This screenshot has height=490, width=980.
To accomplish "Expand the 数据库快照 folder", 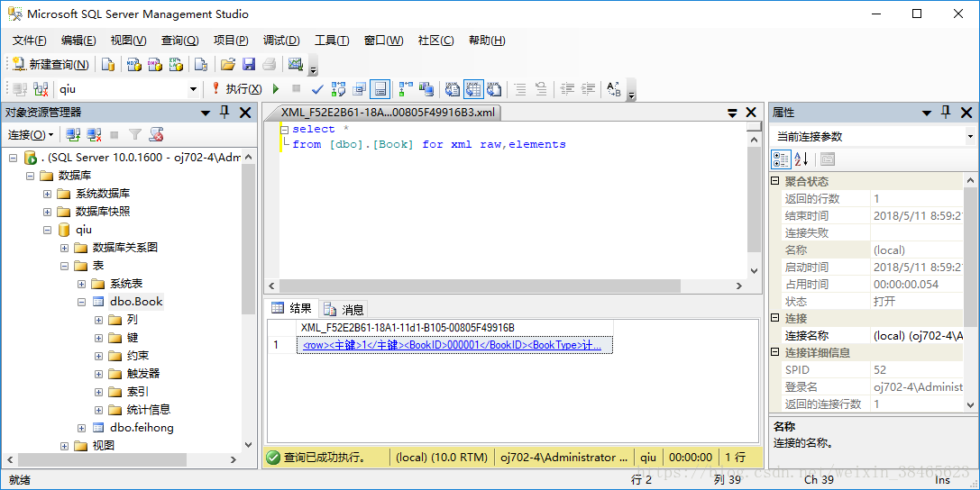I will pyautogui.click(x=47, y=213).
